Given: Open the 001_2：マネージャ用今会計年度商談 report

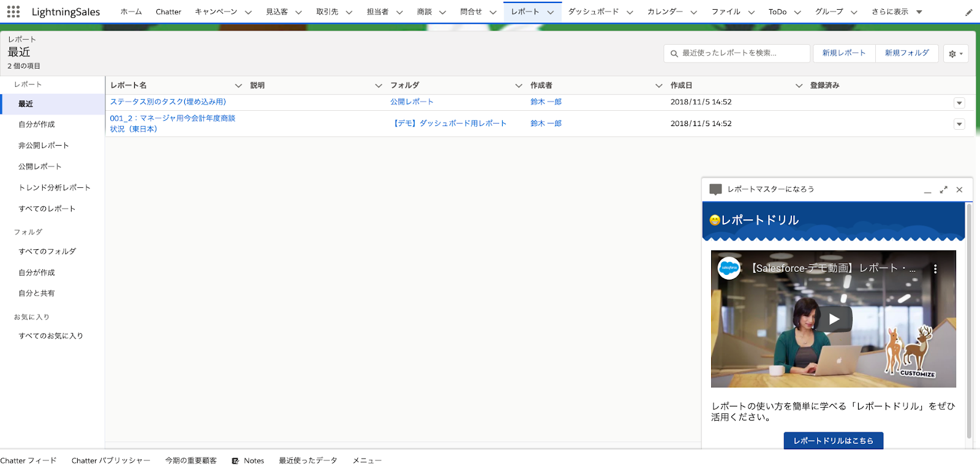Looking at the screenshot, I should point(172,124).
